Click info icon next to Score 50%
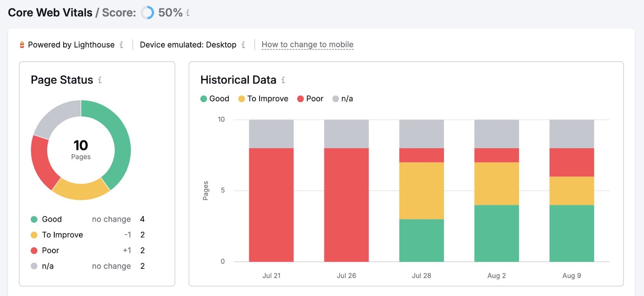 coord(188,13)
